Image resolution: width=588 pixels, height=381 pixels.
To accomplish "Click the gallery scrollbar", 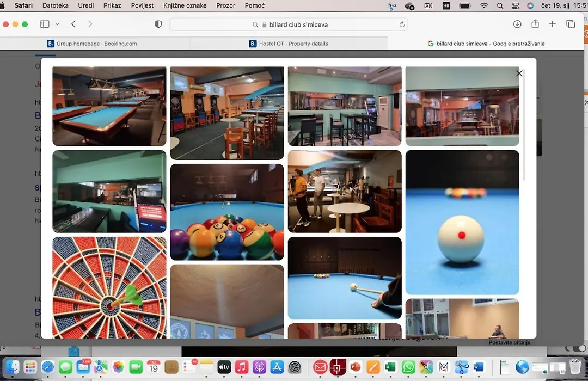I will [524, 126].
